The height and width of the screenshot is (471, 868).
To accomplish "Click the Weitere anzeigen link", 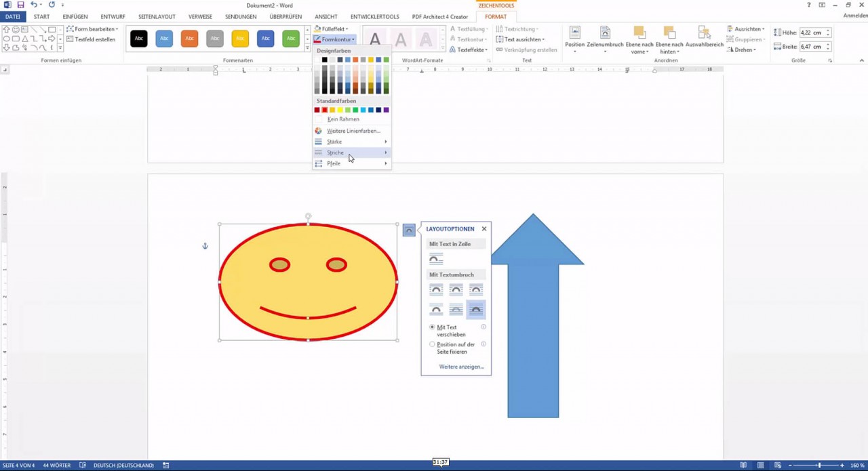I will pos(461,366).
